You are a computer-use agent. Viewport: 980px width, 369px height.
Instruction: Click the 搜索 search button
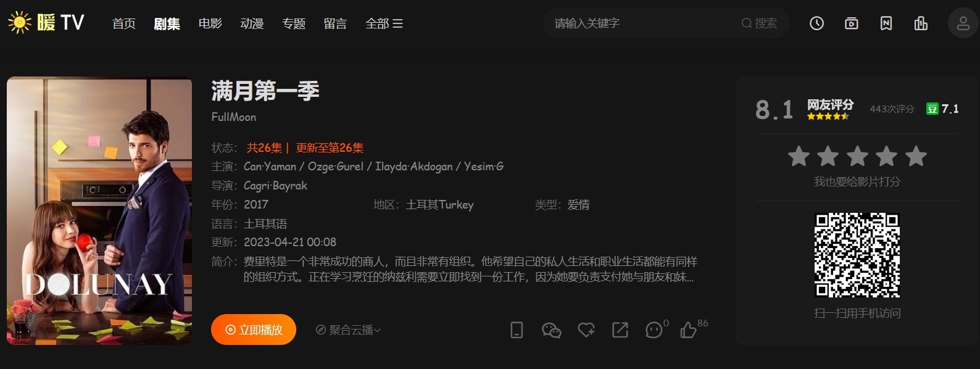759,23
